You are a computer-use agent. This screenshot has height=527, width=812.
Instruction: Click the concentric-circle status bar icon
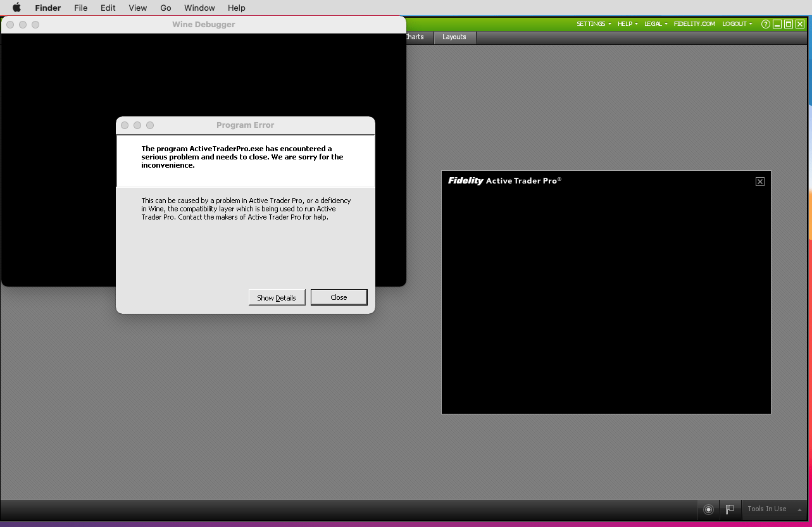tap(709, 509)
